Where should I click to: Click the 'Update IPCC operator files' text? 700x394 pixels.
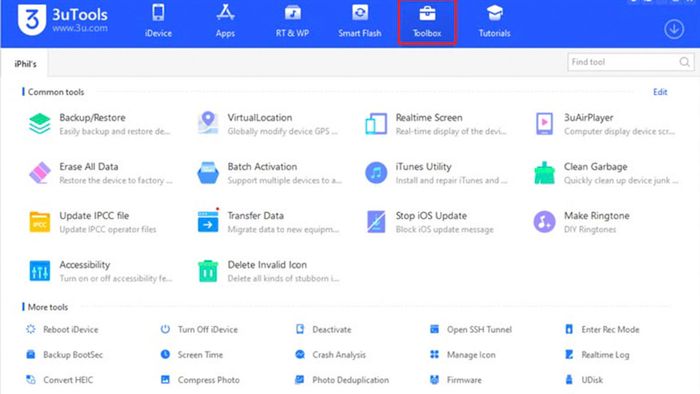pos(108,229)
